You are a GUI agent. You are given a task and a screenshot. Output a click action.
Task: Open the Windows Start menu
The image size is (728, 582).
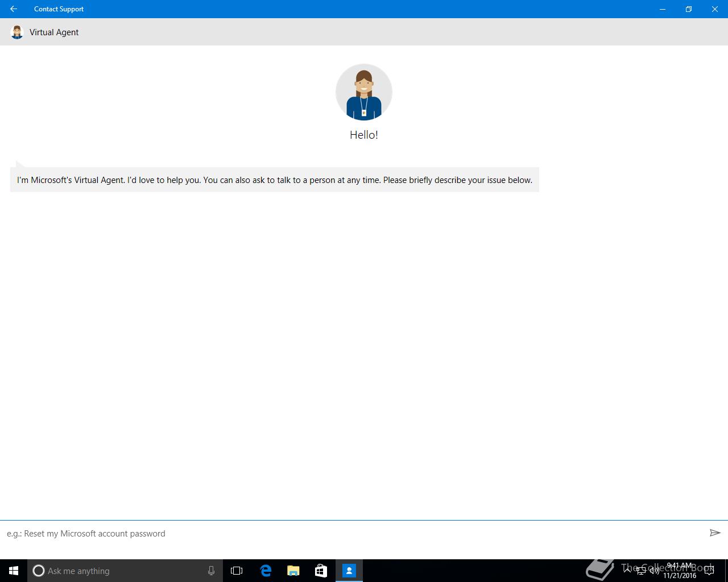pyautogui.click(x=14, y=571)
